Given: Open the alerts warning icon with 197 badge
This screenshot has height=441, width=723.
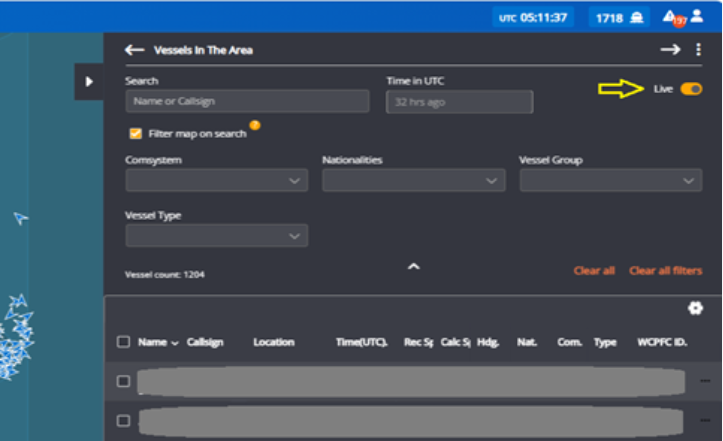Looking at the screenshot, I should tap(674, 18).
